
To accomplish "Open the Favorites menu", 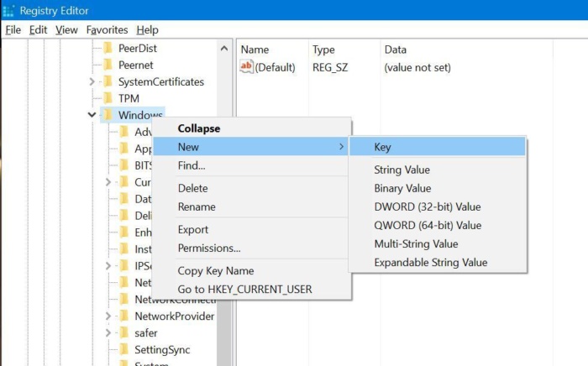I will point(106,29).
